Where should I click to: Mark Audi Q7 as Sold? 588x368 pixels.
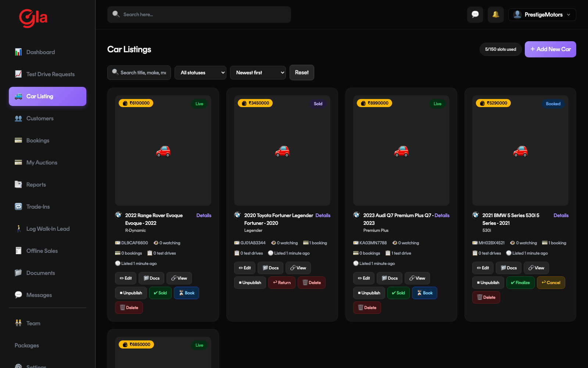pyautogui.click(x=398, y=293)
